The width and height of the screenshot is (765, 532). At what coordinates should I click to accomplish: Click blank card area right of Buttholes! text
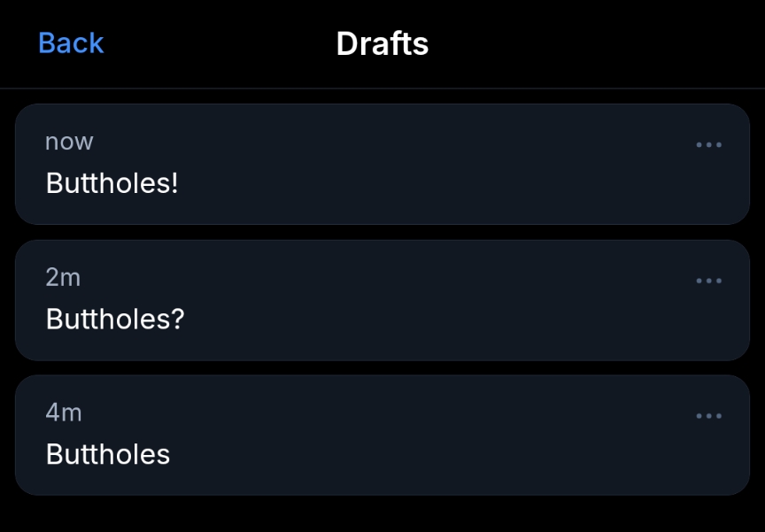[443, 183]
